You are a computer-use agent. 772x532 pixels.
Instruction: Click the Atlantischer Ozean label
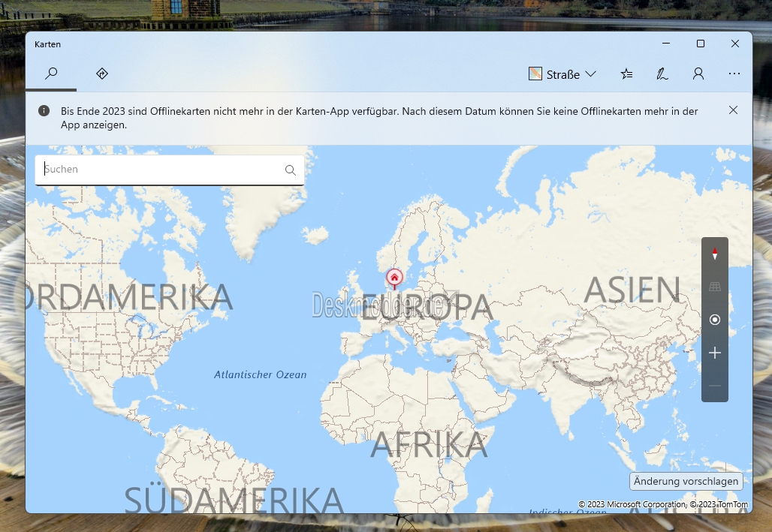click(261, 375)
